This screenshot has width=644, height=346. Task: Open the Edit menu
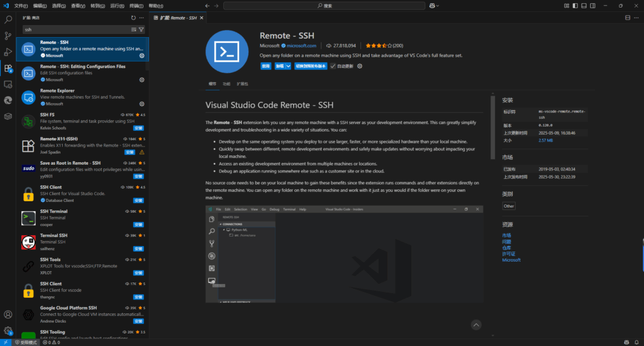40,6
